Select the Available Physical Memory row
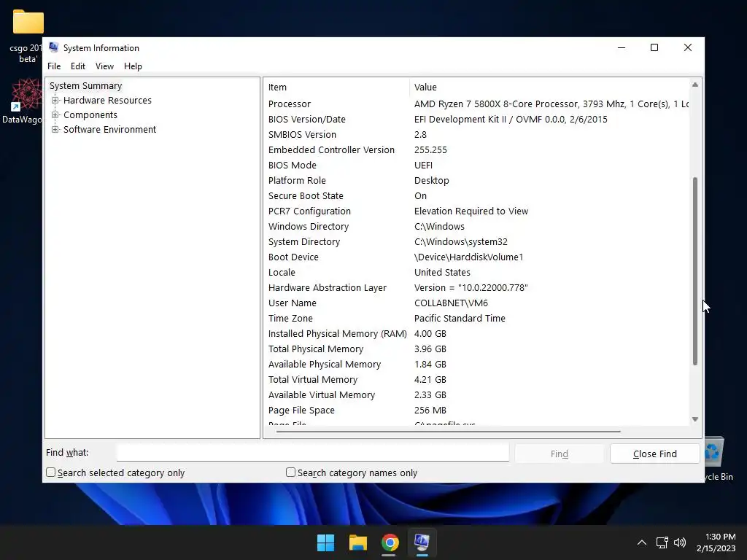747x560 pixels. click(476, 364)
